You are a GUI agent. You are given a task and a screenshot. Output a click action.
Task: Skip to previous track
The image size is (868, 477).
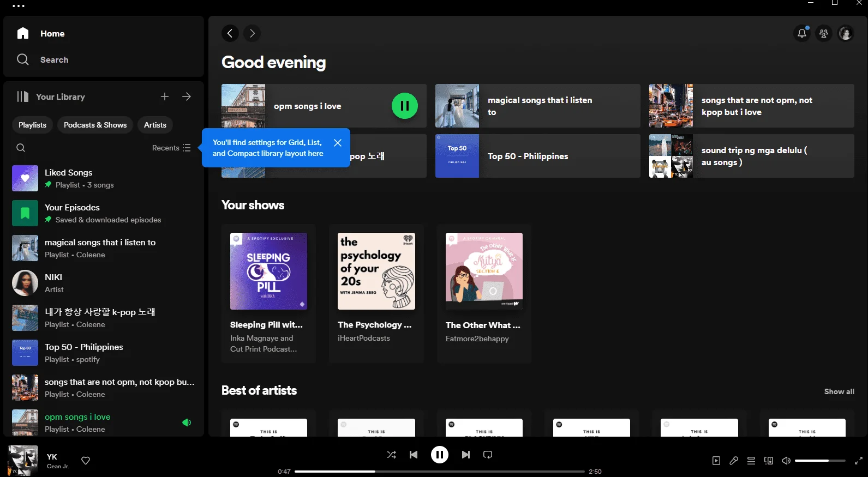[414, 455]
